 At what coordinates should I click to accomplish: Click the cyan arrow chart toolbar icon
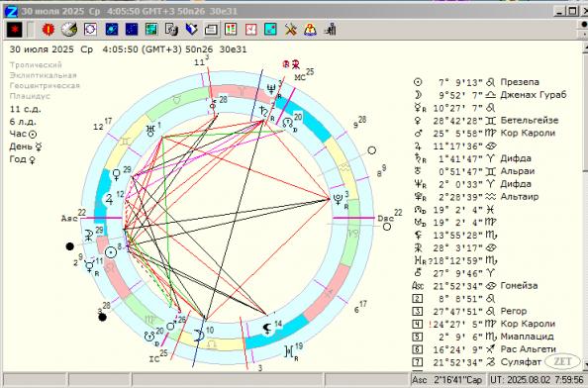pos(270,30)
